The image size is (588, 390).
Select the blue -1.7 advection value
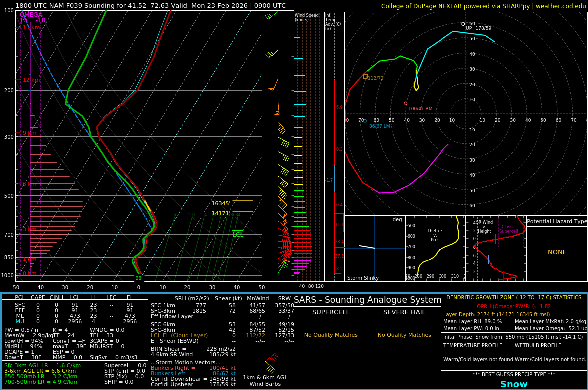coord(329,180)
